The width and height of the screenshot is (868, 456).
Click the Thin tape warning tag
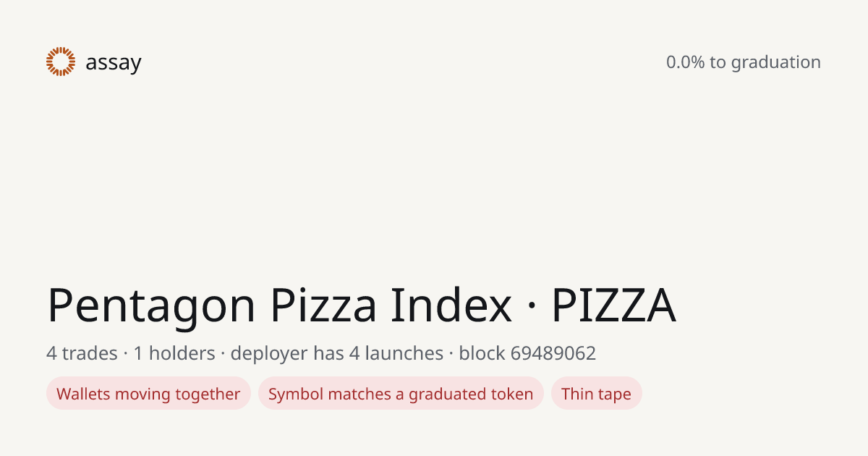(596, 393)
